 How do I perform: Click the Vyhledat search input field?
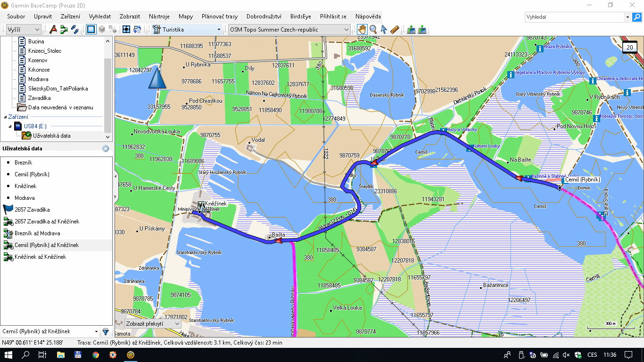[574, 17]
